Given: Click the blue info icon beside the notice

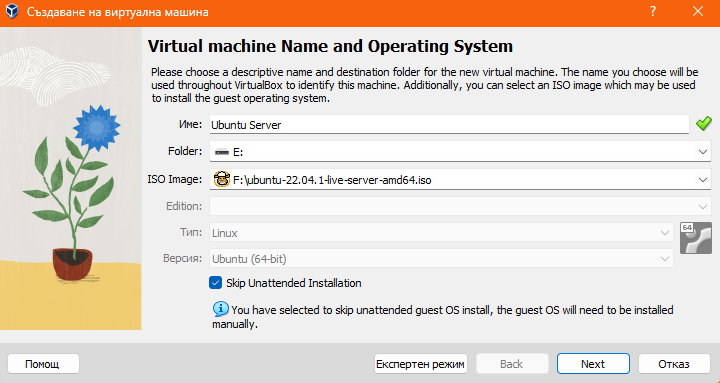Looking at the screenshot, I should point(220,309).
